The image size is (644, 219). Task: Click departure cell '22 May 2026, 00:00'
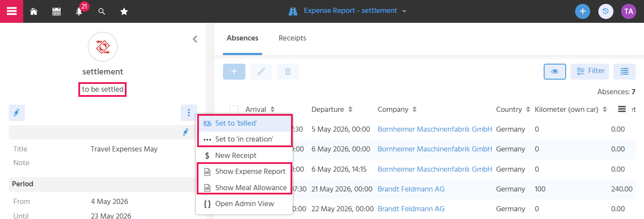(343, 209)
